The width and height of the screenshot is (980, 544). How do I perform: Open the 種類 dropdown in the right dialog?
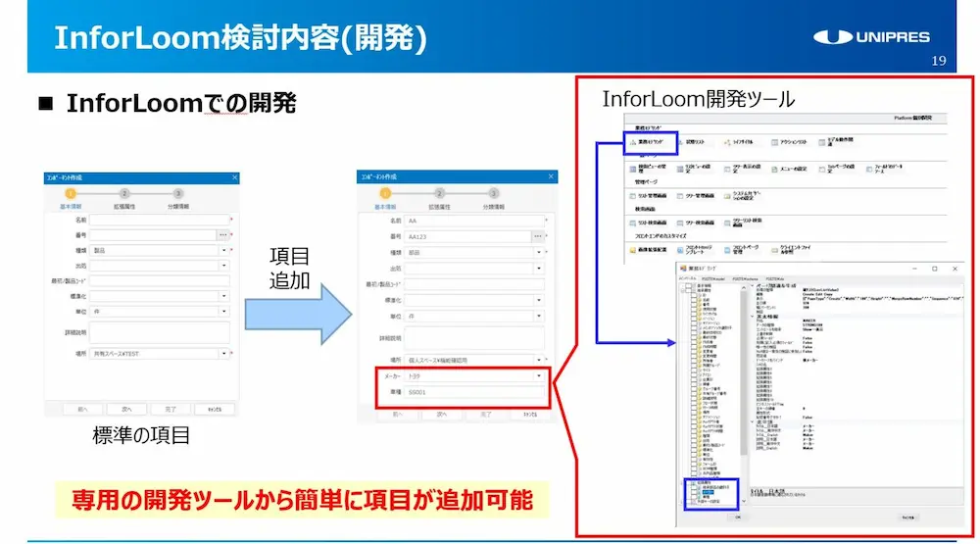coord(539,253)
